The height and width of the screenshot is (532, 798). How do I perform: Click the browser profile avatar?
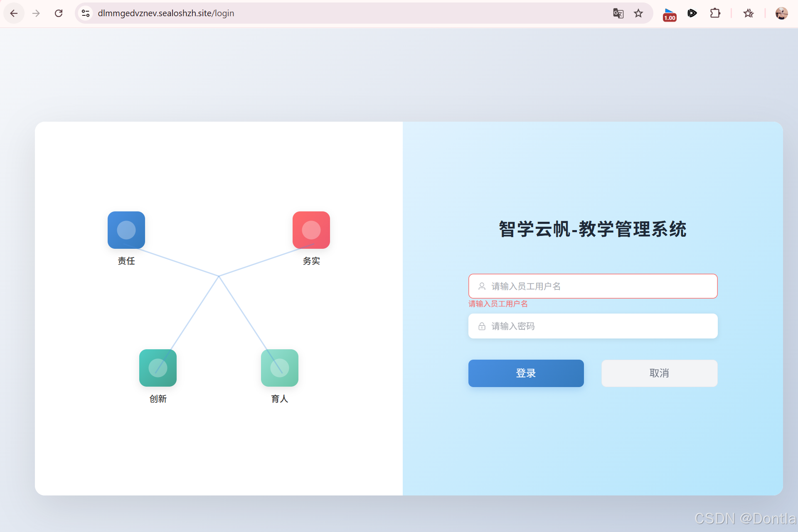click(x=782, y=13)
